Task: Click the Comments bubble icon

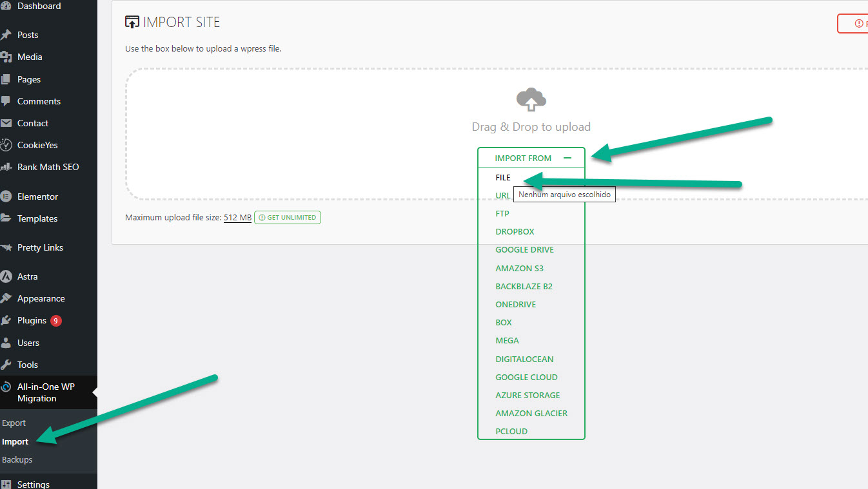Action: (x=6, y=101)
